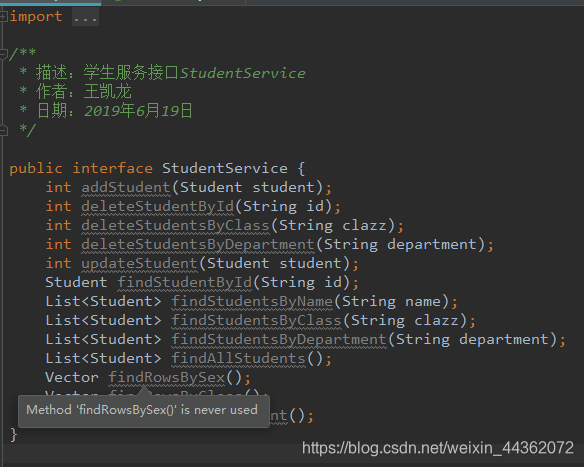The width and height of the screenshot is (584, 467).
Task: Click the Vector return type of findRowsBySex
Action: click(x=72, y=378)
